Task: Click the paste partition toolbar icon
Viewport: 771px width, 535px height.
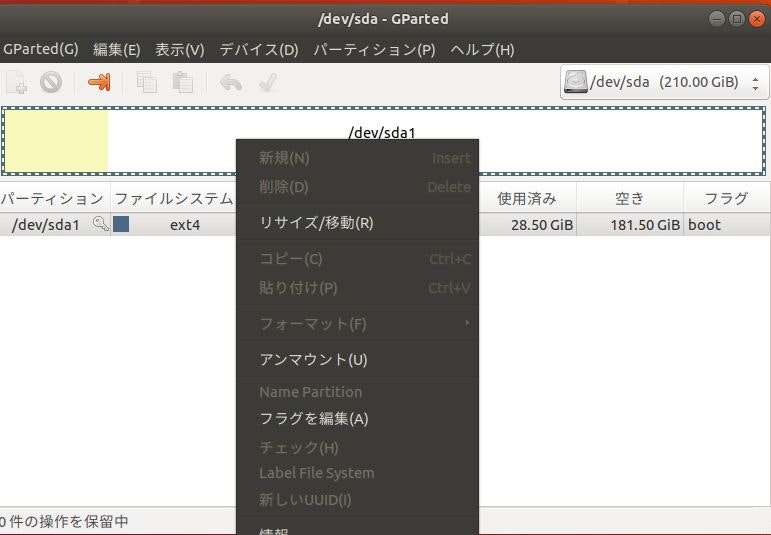Action: 182,82
